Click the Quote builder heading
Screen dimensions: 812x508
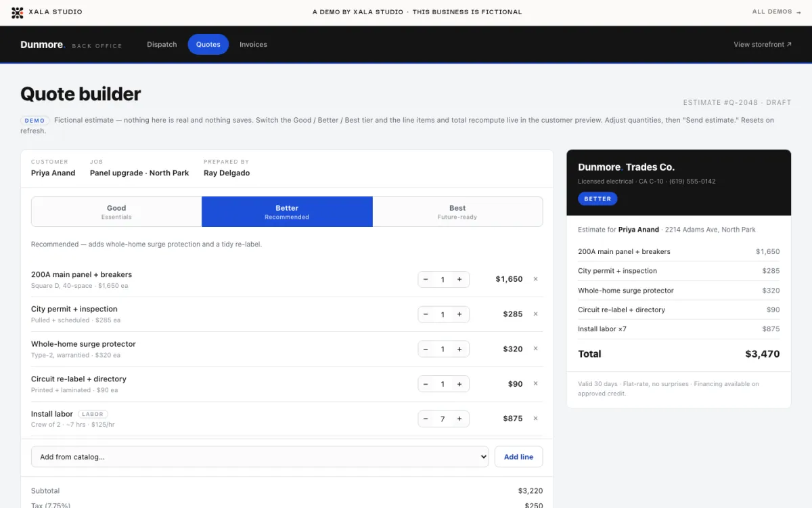(x=81, y=93)
